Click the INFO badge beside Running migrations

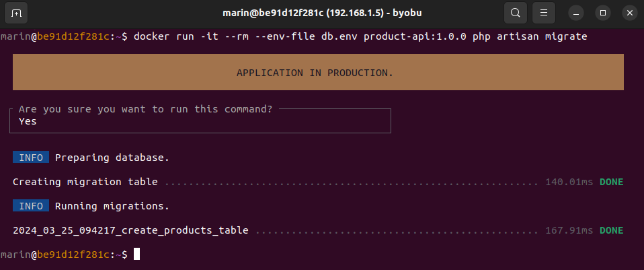click(31, 206)
